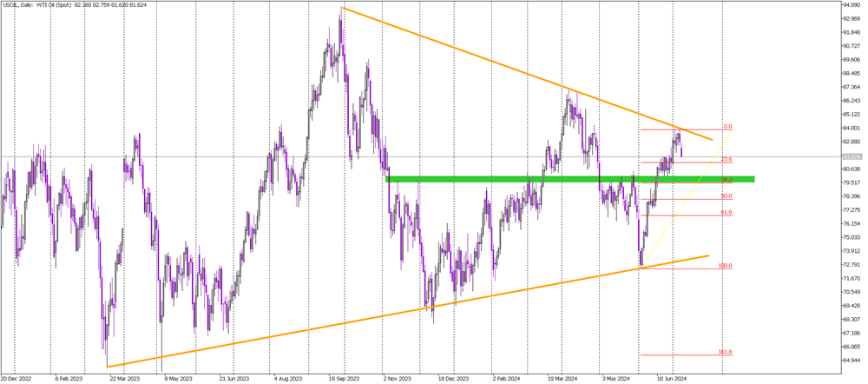Select the 69.428 price axis label
Image resolution: width=868 pixels, height=384 pixels.
pos(851,306)
